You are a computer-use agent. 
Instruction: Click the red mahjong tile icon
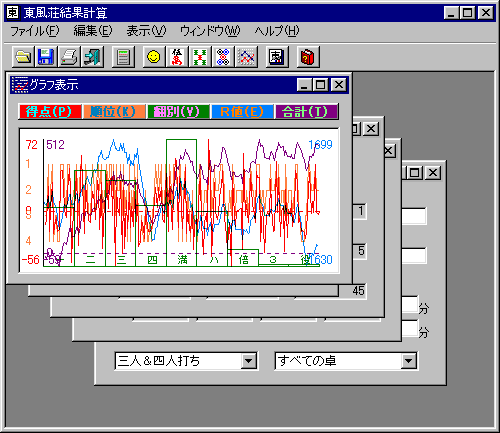(x=177, y=57)
